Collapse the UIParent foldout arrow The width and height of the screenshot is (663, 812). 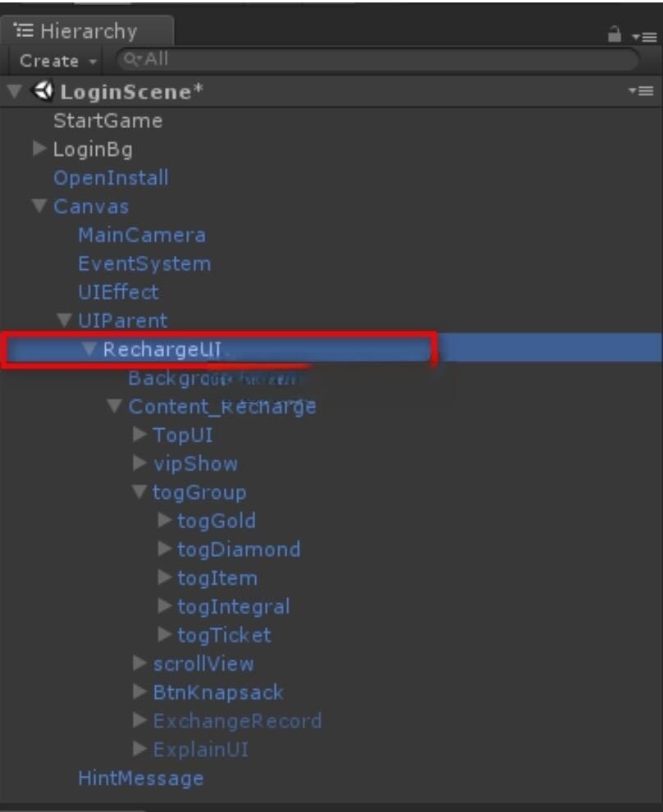tap(63, 321)
